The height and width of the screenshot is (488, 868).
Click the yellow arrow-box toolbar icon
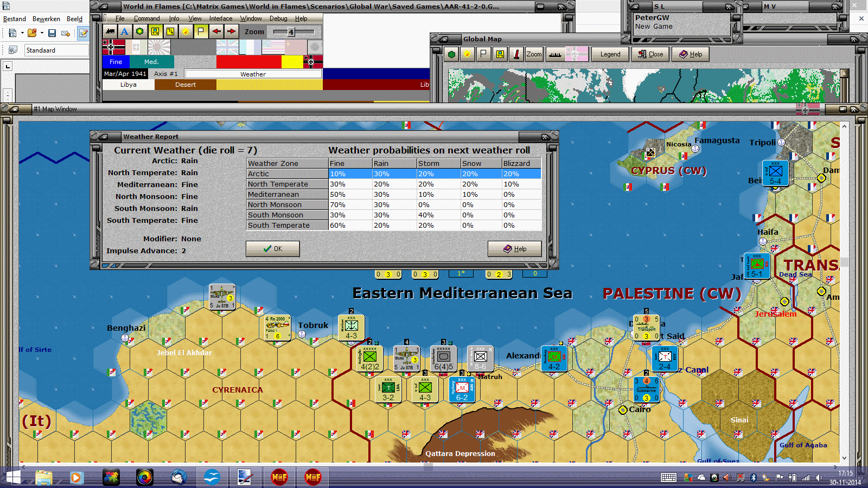[x=170, y=31]
